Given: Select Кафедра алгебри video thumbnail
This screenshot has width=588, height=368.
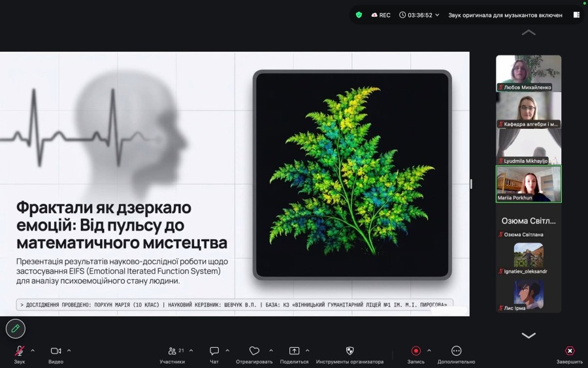Looking at the screenshot, I should pos(529,110).
